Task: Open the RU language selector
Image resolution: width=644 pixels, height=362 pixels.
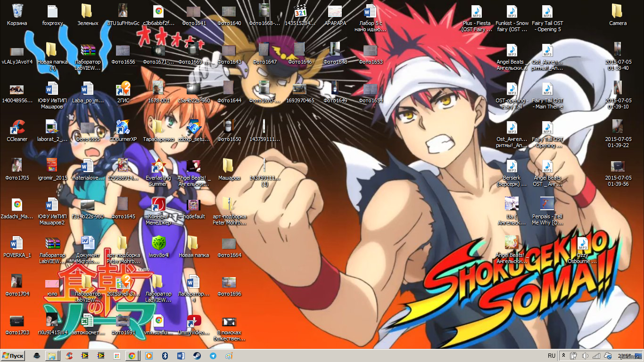Action: [552, 356]
